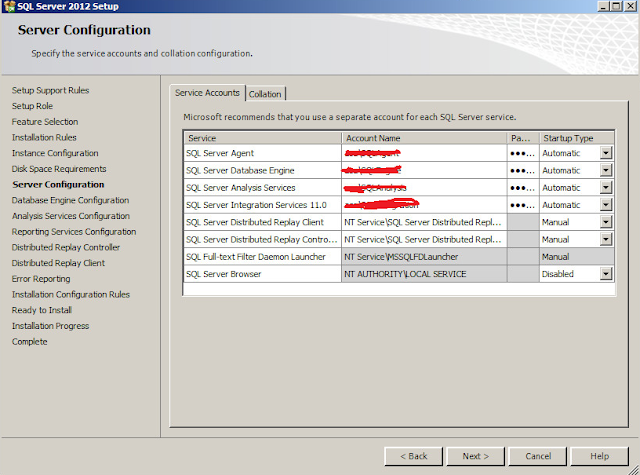The height and width of the screenshot is (475, 640).
Task: Click the SQL Server Setup title bar icon
Action: [x=9, y=6]
